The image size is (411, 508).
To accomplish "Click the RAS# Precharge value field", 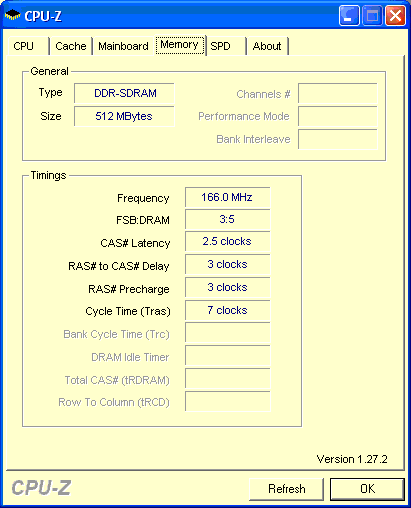I will 227,287.
